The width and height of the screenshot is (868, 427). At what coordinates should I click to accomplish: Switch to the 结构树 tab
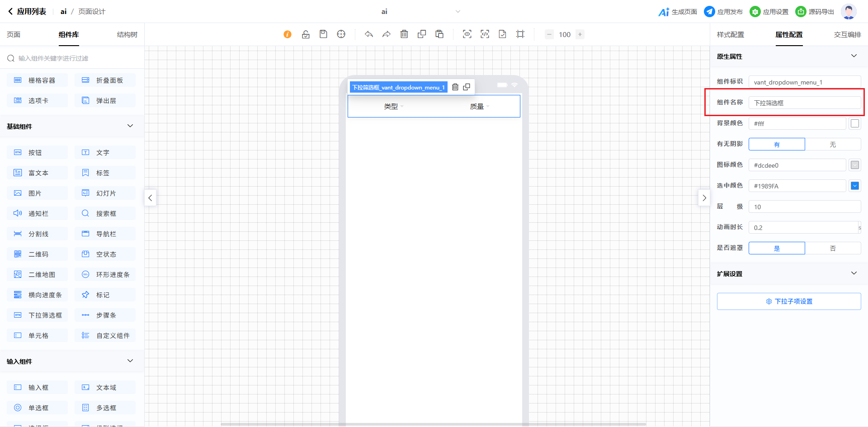click(x=127, y=35)
